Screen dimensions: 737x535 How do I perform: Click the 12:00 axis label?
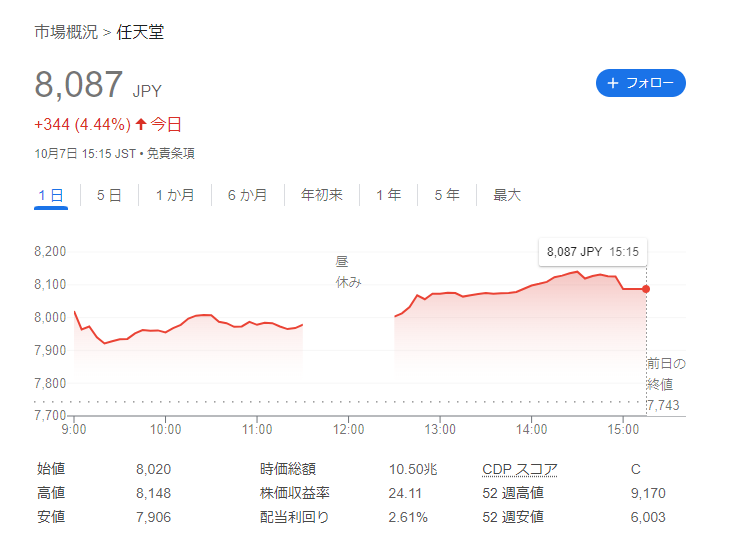(x=348, y=429)
